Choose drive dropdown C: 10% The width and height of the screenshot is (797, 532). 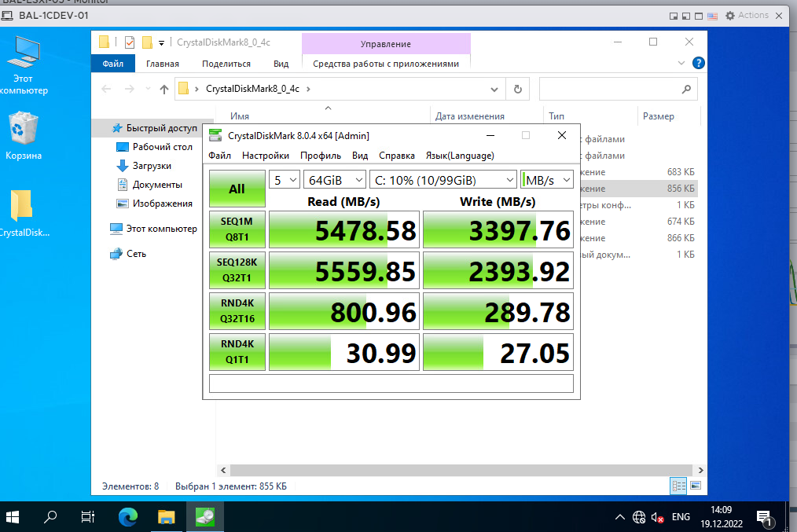click(x=443, y=180)
